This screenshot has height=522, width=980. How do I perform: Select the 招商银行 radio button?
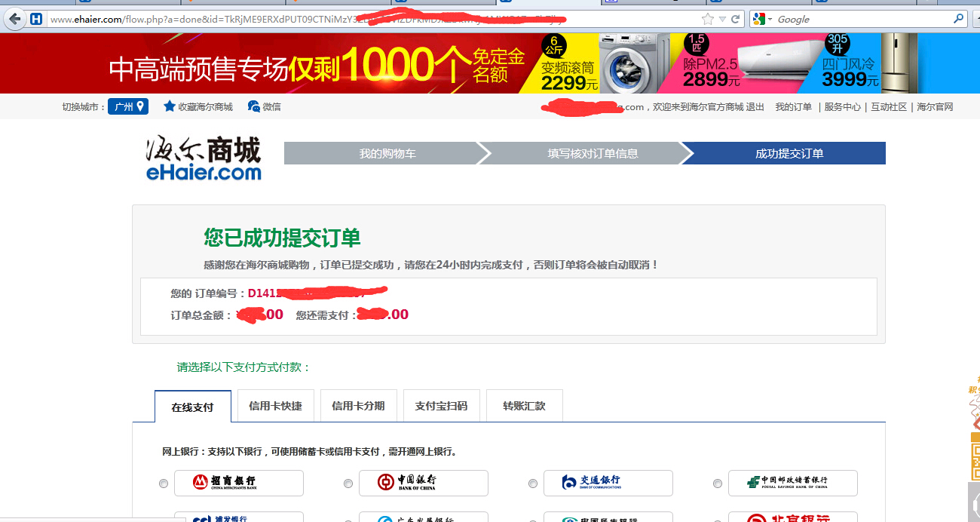164,484
